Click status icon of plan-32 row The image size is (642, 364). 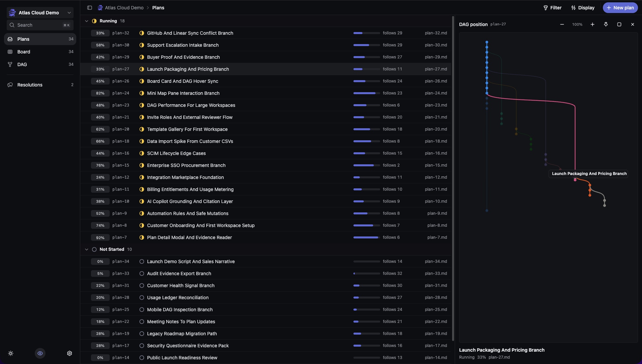click(x=142, y=33)
